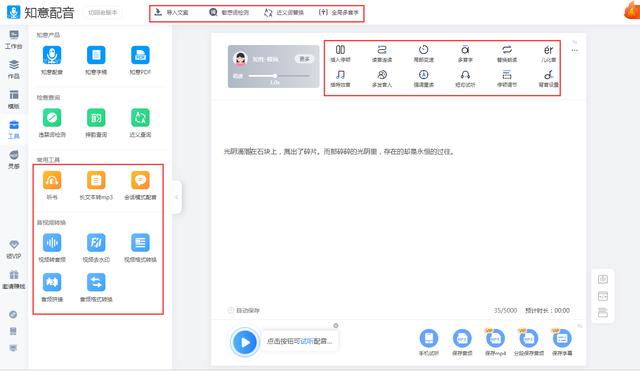Collapse the left tools panel with the arrow
640x371 pixels.
tap(176, 197)
